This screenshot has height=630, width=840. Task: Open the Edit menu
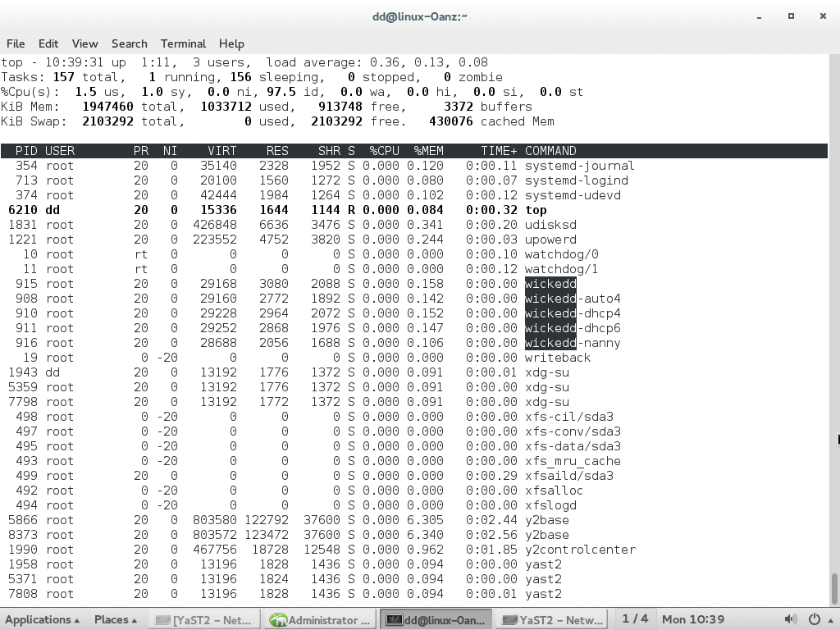pyautogui.click(x=48, y=43)
